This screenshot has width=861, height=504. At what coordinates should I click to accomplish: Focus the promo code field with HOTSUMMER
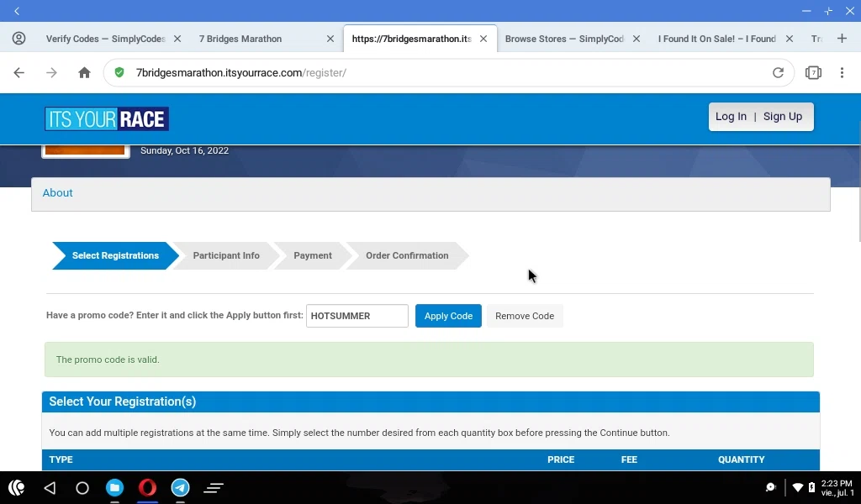pyautogui.click(x=357, y=316)
